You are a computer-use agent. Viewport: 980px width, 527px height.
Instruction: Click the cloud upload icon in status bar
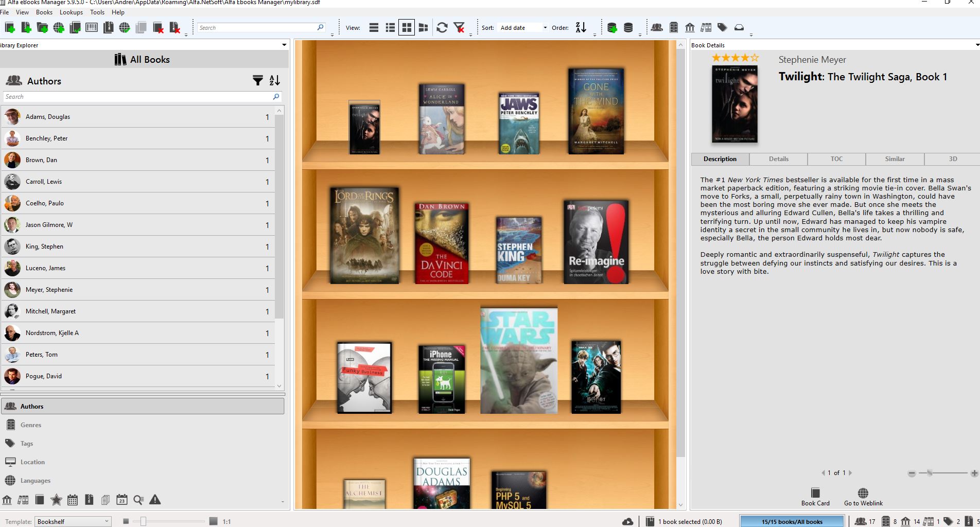click(628, 521)
